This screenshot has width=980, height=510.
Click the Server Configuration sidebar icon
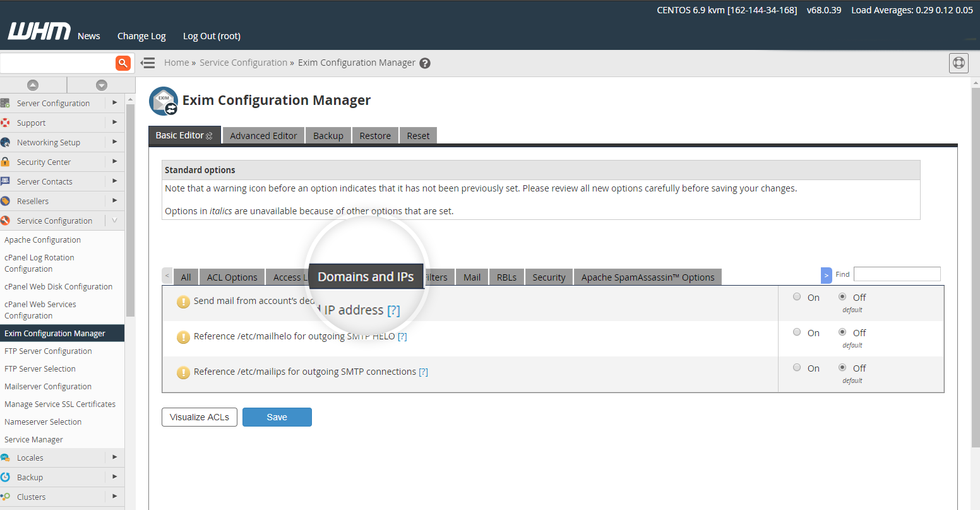[5, 103]
